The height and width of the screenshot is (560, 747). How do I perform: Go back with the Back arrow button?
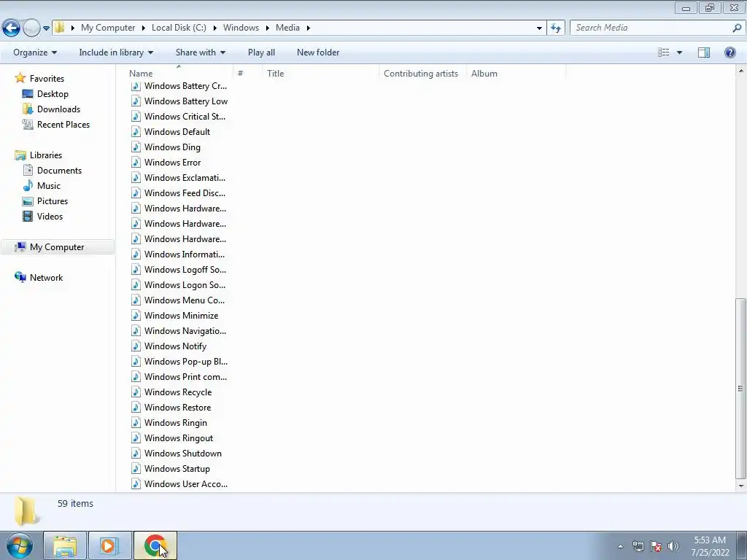point(11,28)
